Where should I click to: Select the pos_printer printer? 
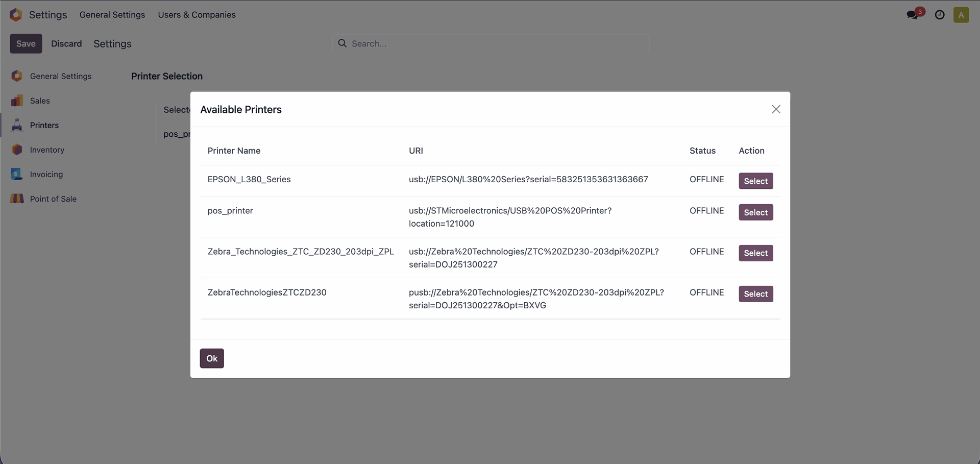(755, 212)
